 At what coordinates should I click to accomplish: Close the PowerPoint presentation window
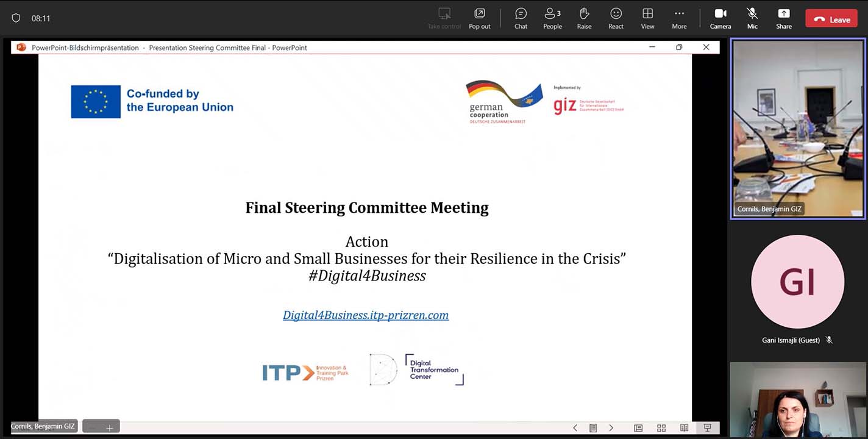coord(706,47)
